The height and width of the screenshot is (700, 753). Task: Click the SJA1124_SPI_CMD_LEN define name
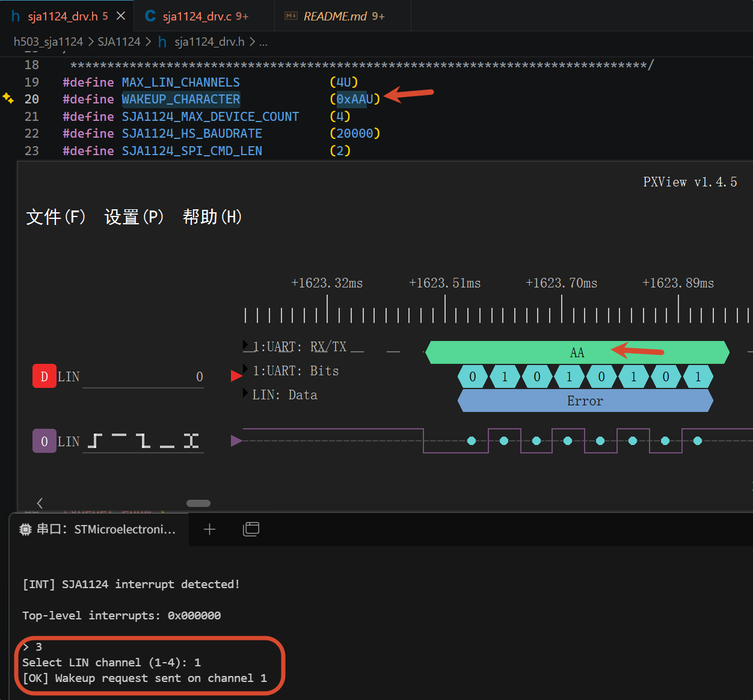tap(192, 150)
